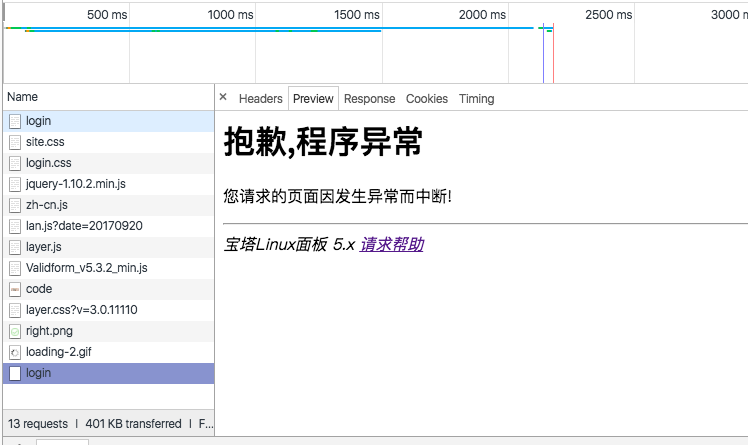Select the jquery-1.10.2.min.js request
This screenshot has width=748, height=445.
click(109, 184)
